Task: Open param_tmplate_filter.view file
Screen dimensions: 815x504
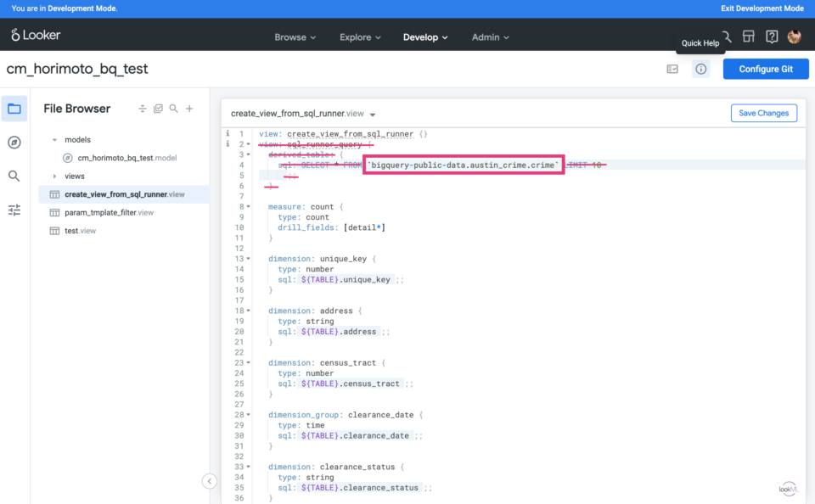Action: pos(109,212)
